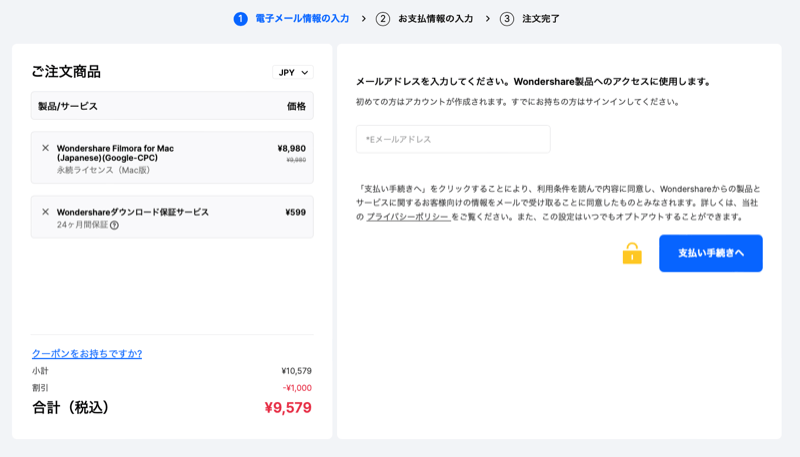Click the discount value -¥1,000

point(297,388)
